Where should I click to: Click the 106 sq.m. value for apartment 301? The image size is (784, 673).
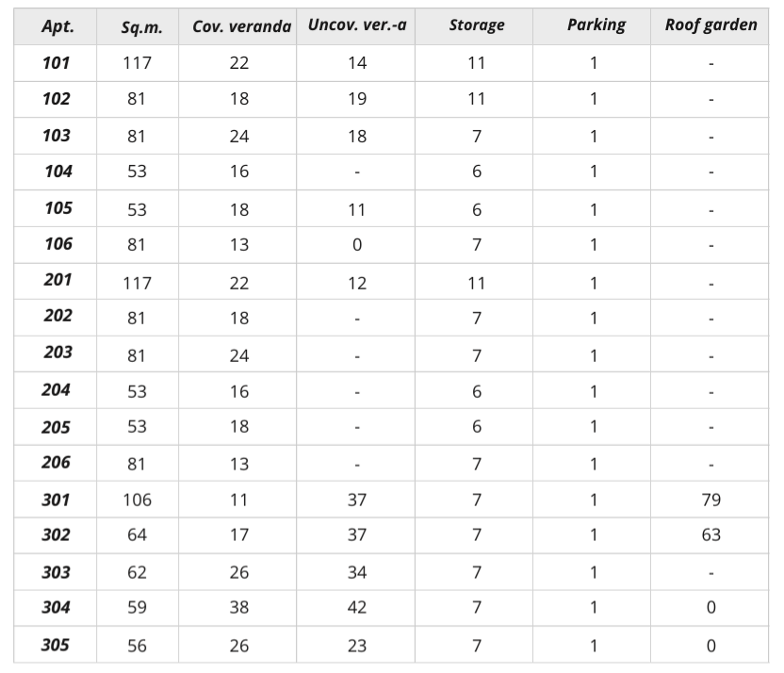point(137,500)
